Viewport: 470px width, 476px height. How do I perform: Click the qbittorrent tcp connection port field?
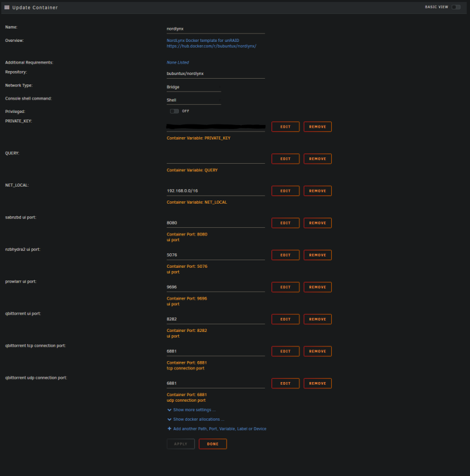click(x=216, y=351)
